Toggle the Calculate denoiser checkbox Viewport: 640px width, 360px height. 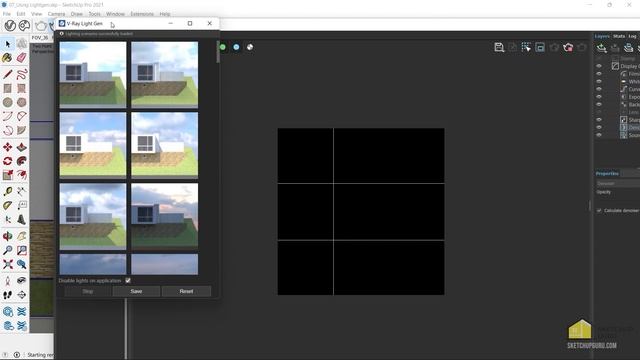599,211
